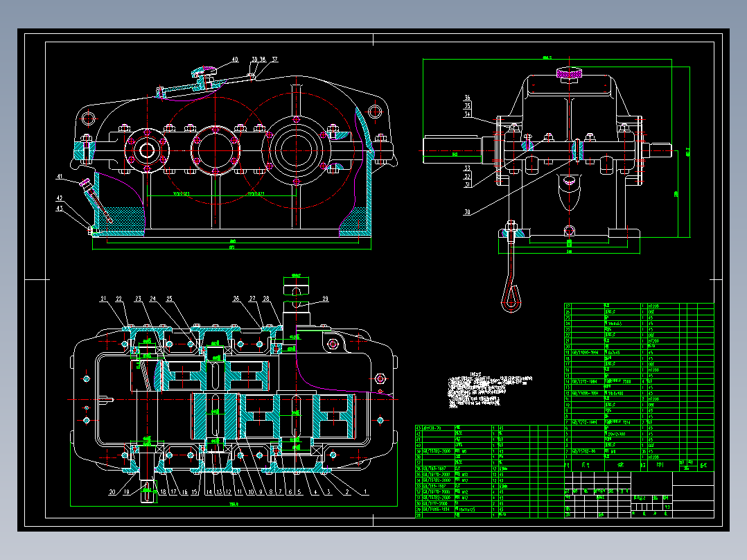Select callout 8 under the top view
This screenshot has width=747, height=560.
pyautogui.click(x=271, y=492)
